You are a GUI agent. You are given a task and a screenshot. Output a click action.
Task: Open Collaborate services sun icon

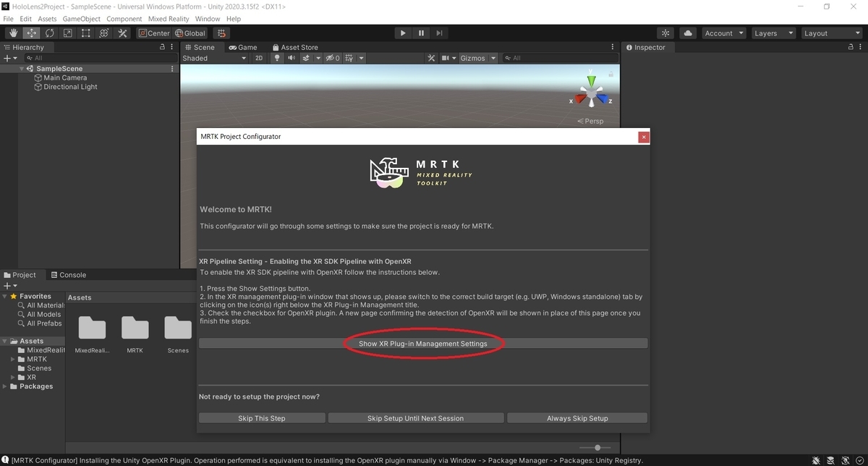(x=665, y=33)
